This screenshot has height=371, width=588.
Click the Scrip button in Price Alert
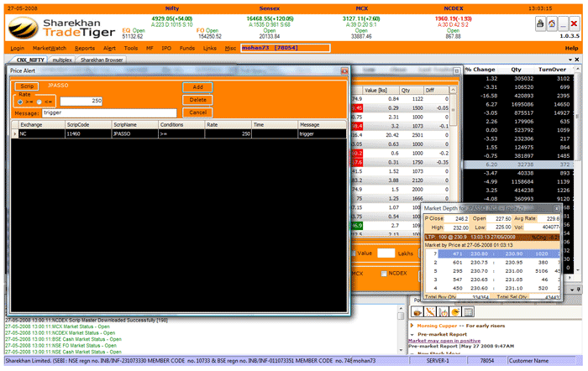(x=27, y=86)
